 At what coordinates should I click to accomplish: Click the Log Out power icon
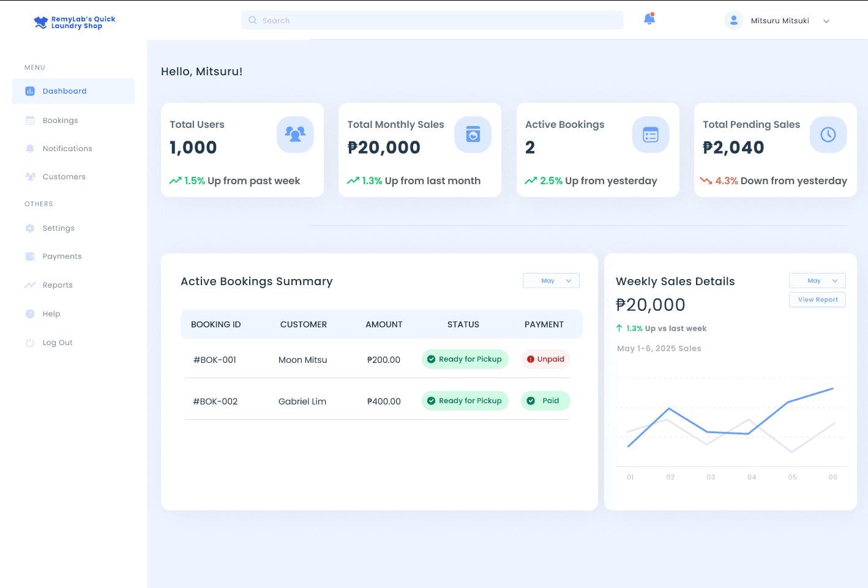[30, 342]
